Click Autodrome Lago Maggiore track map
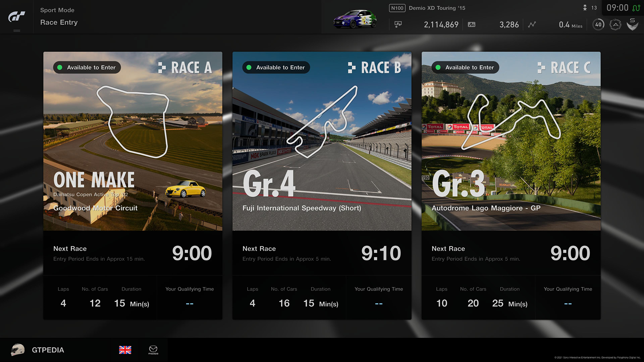 coord(511,122)
